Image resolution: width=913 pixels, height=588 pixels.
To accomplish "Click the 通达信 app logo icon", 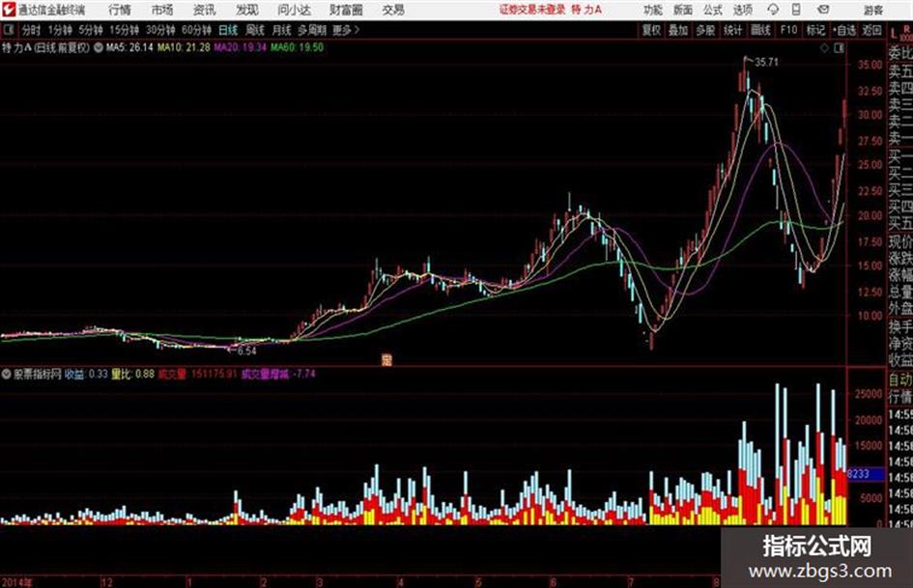I will [x=9, y=10].
